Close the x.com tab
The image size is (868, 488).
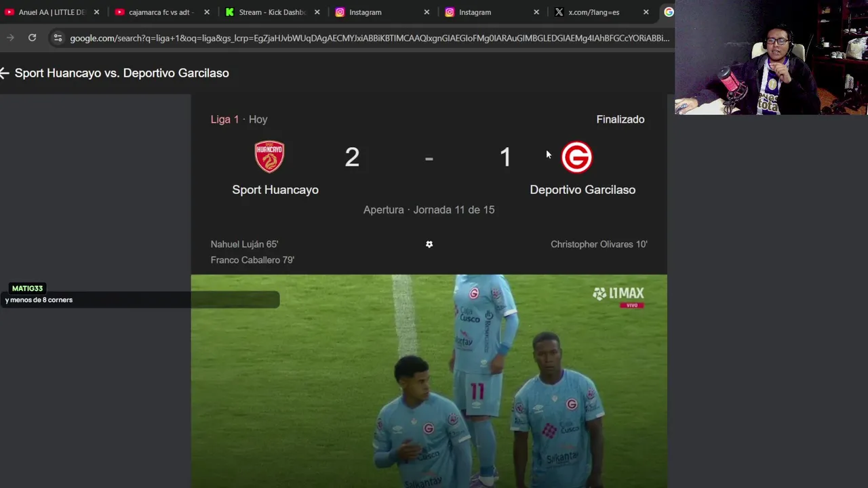(x=646, y=12)
